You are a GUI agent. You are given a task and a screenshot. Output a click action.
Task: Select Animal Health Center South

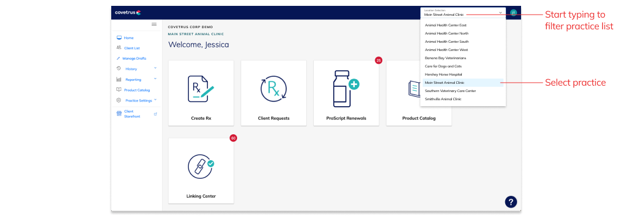[463, 42]
